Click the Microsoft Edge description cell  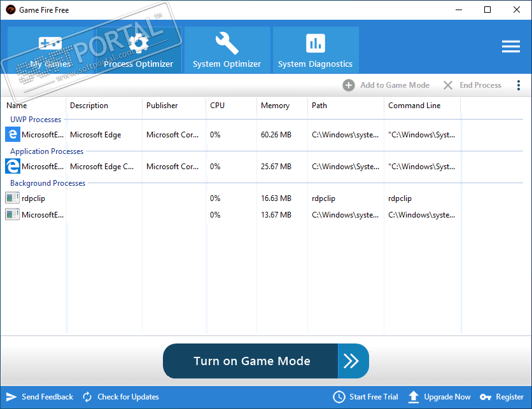coord(95,135)
